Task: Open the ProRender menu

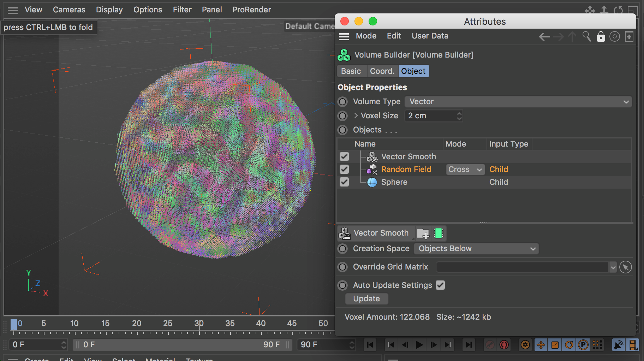Action: (x=252, y=10)
